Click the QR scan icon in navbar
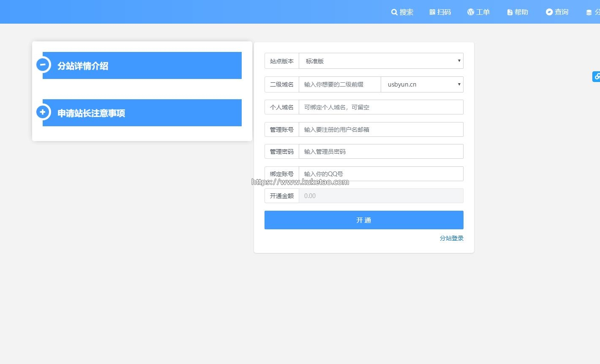 point(432,12)
